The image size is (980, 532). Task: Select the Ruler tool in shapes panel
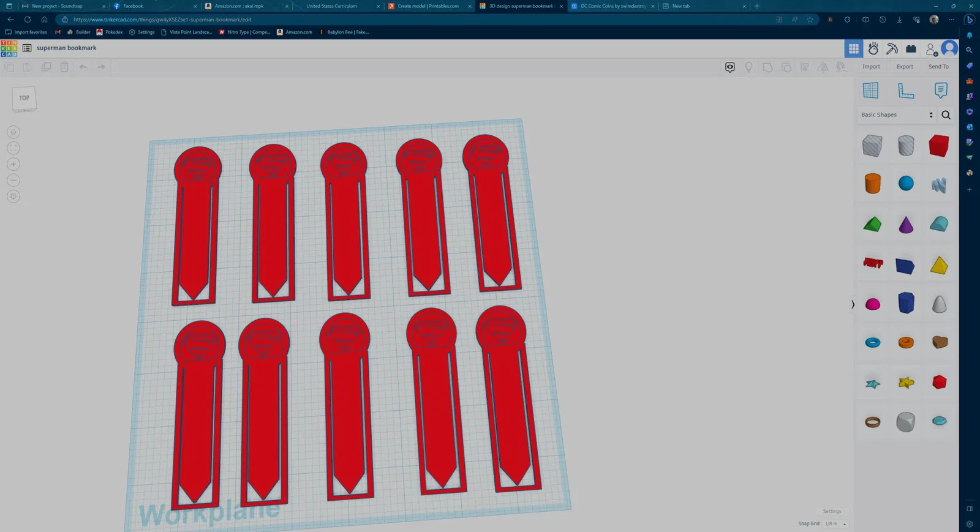click(x=906, y=90)
